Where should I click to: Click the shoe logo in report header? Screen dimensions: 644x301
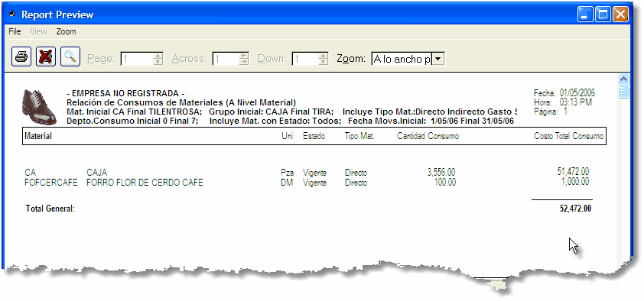[39, 107]
